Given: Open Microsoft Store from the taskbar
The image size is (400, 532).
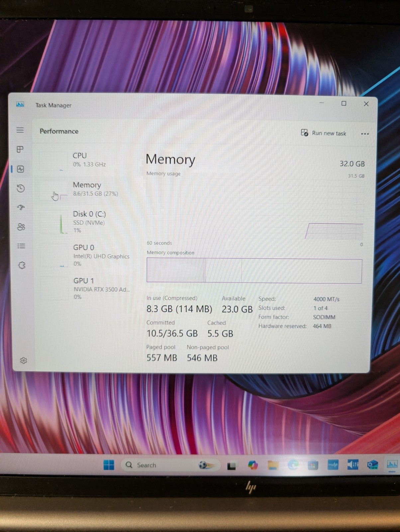Looking at the screenshot, I should point(313,465).
